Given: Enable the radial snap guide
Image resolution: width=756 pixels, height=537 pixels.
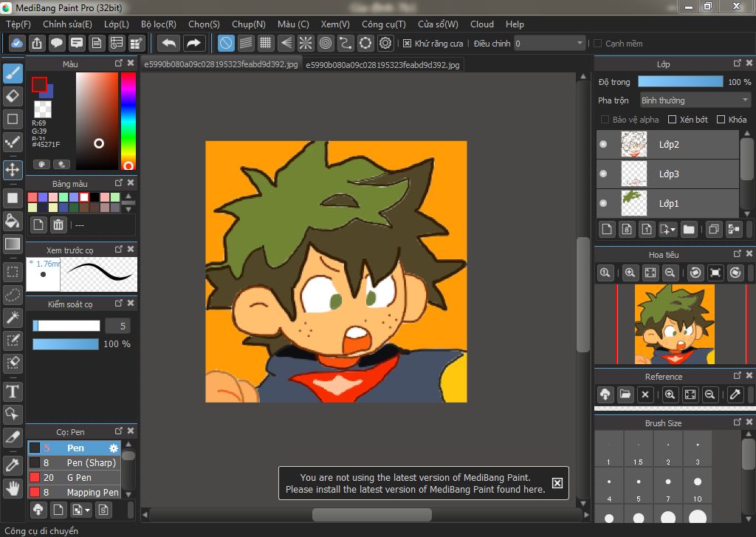Looking at the screenshot, I should pos(306,44).
